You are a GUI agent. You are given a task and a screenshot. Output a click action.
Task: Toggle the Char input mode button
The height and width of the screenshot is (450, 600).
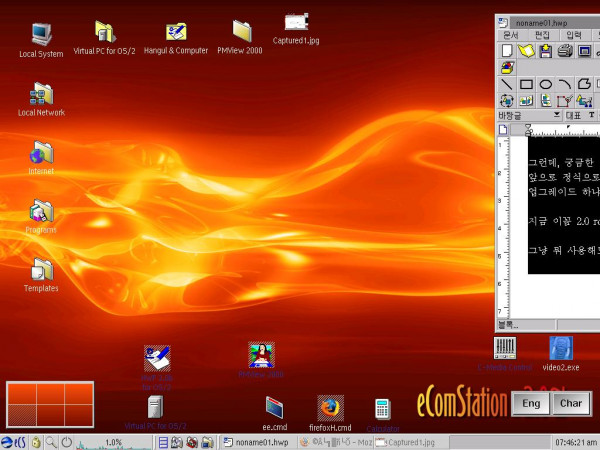coord(571,404)
